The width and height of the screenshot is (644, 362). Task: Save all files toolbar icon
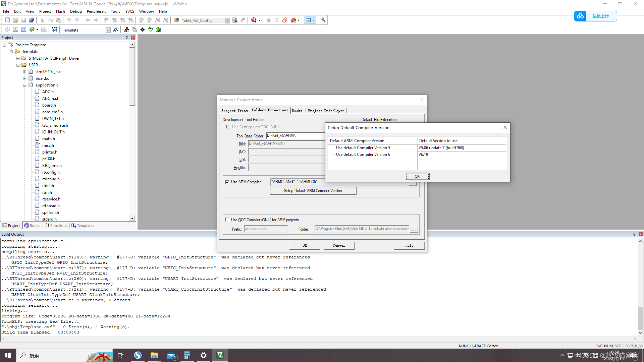click(x=32, y=20)
